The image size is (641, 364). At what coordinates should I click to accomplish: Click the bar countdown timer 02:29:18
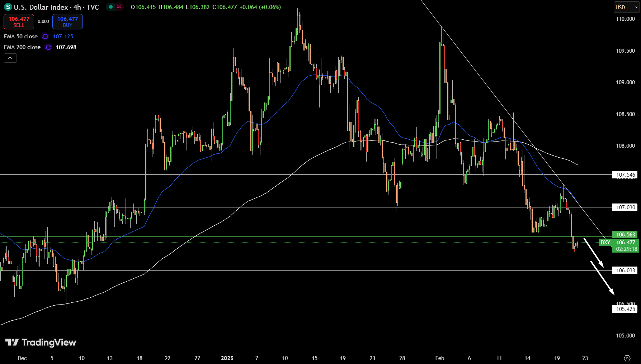[626, 249]
